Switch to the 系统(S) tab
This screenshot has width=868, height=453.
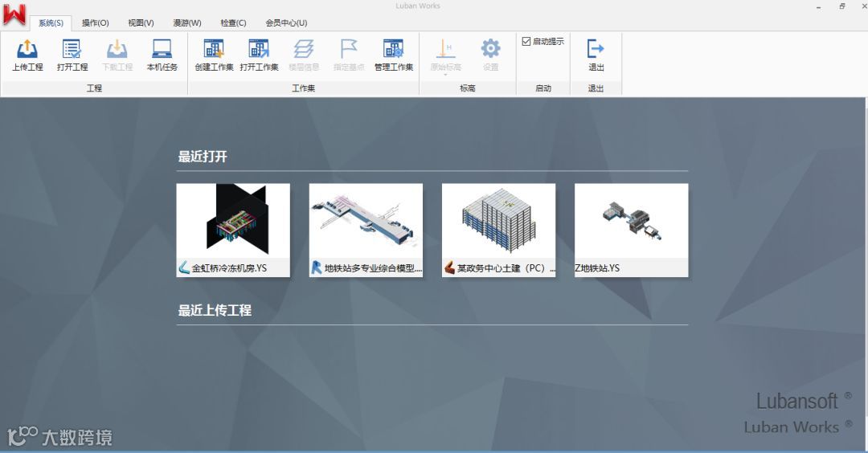point(51,22)
